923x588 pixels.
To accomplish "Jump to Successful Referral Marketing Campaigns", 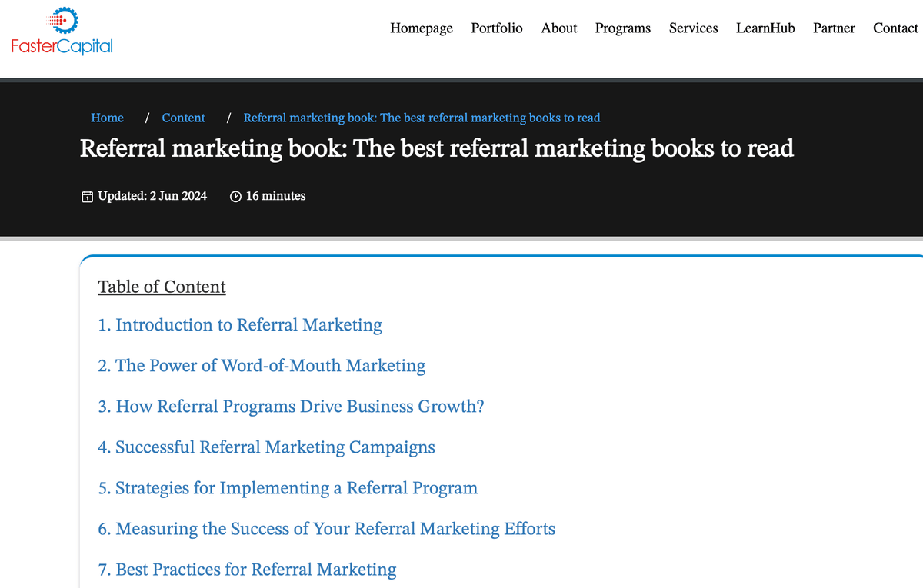I will [266, 447].
